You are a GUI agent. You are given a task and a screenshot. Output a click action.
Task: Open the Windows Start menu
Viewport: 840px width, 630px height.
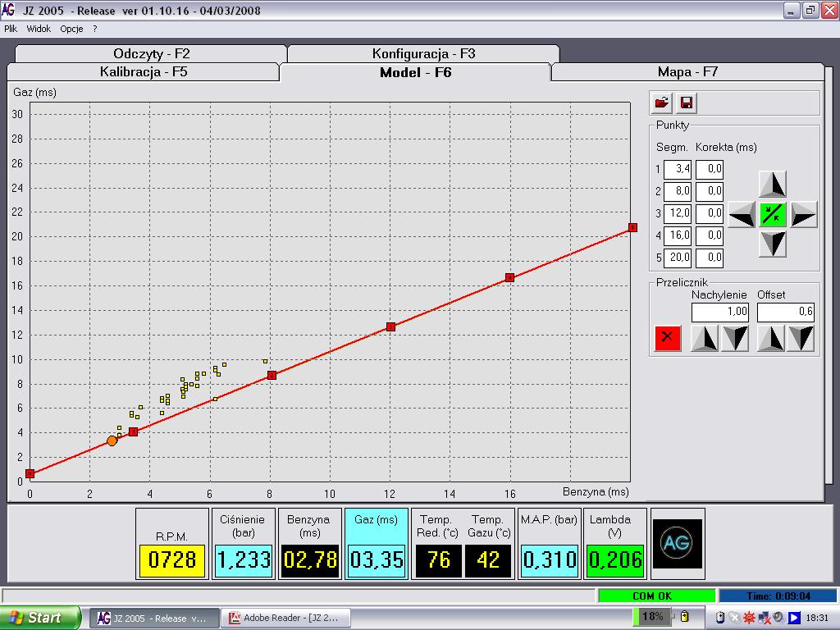point(40,618)
